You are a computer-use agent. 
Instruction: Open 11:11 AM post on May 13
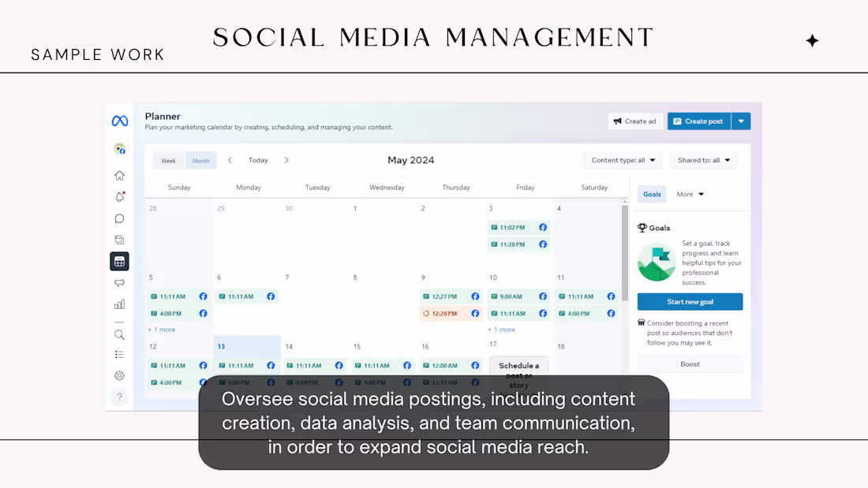click(246, 366)
